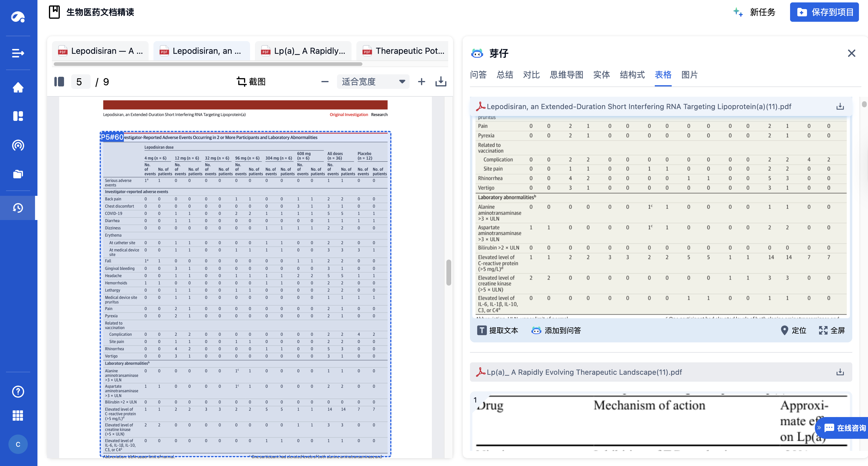Toggle the PDF sidebar panel icon
The width and height of the screenshot is (868, 466).
coord(59,82)
